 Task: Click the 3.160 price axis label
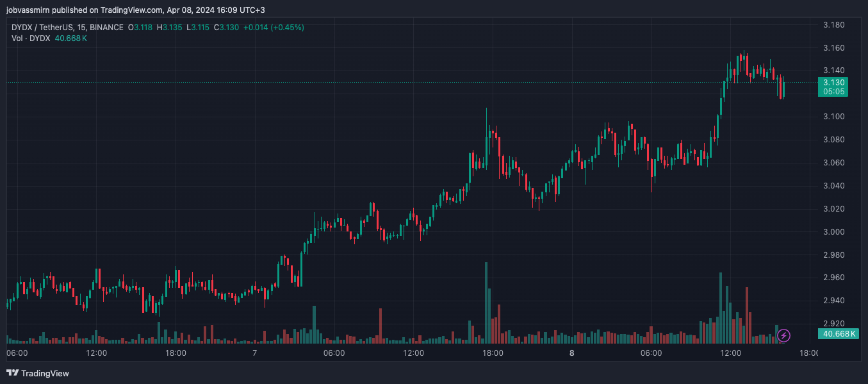tap(833, 48)
